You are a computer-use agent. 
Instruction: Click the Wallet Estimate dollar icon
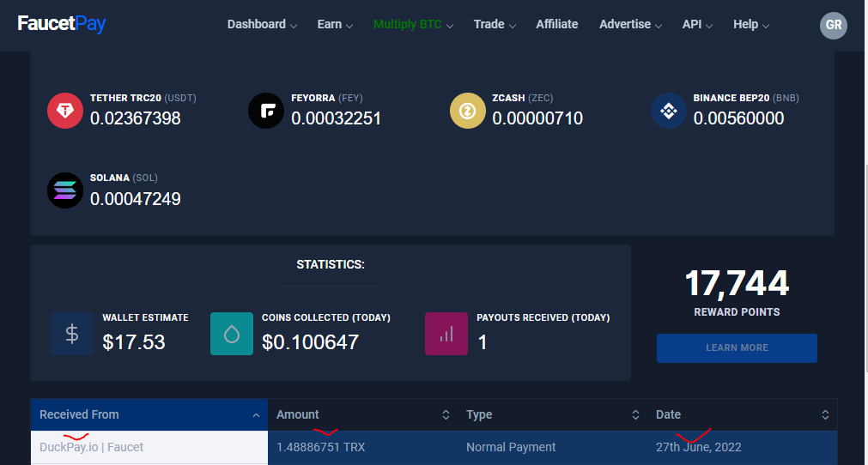(x=72, y=334)
